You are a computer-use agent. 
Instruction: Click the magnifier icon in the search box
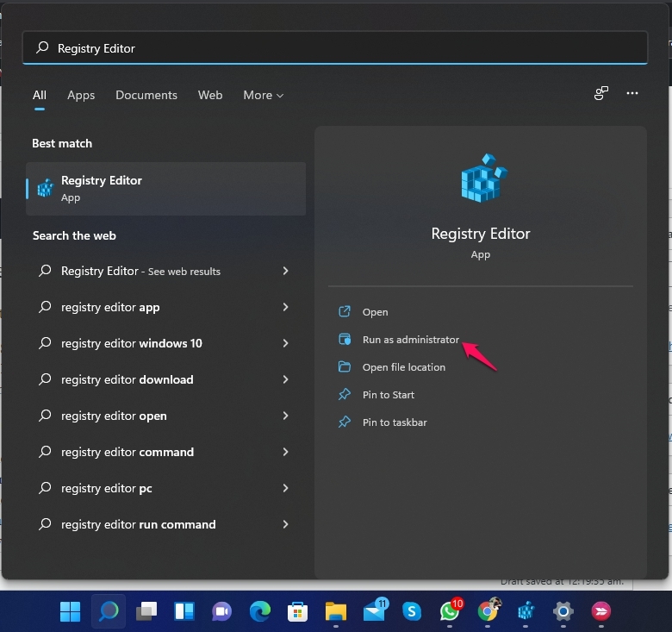tap(42, 47)
